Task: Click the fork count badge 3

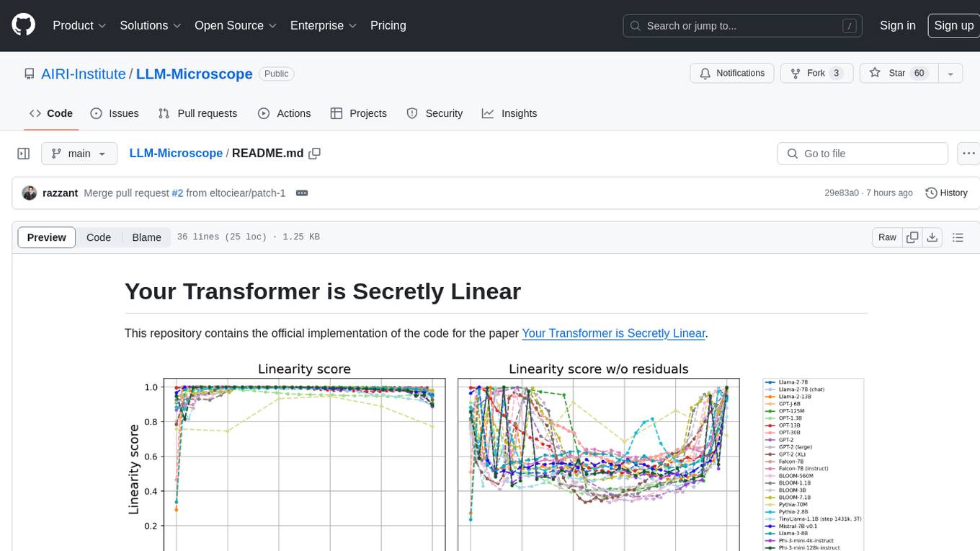Action: (836, 74)
